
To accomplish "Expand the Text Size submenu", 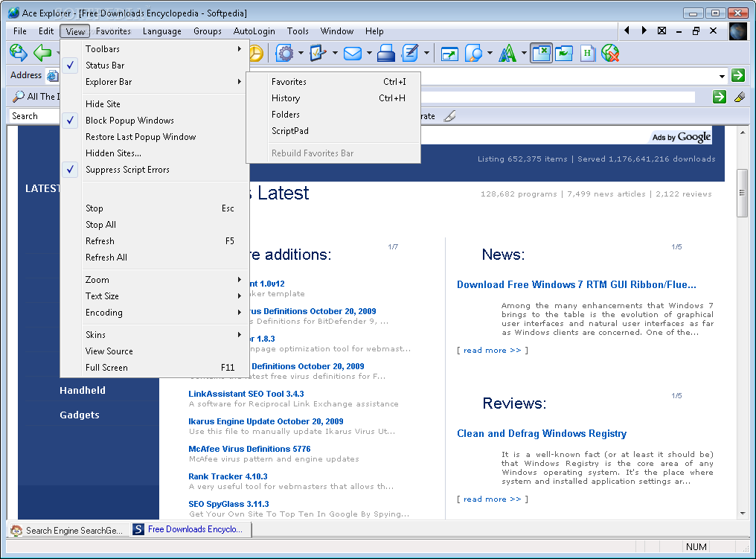I will 155,296.
